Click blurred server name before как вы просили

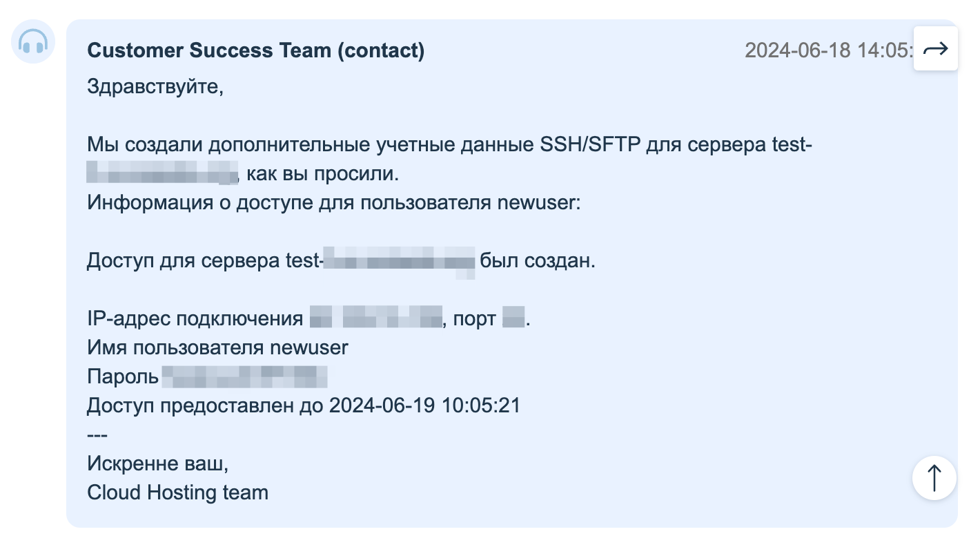162,173
